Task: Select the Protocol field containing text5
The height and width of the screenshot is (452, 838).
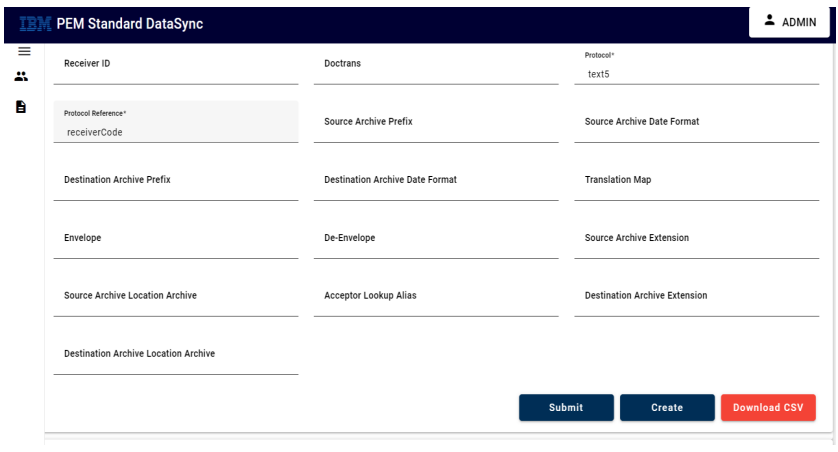Action: click(696, 66)
